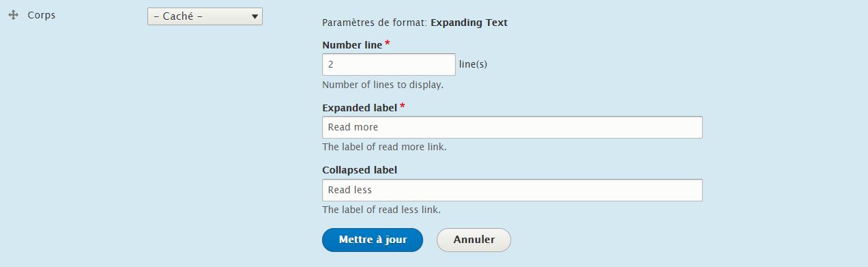
Task: Click the red asterisk beside Expanded label
Action: [403, 107]
